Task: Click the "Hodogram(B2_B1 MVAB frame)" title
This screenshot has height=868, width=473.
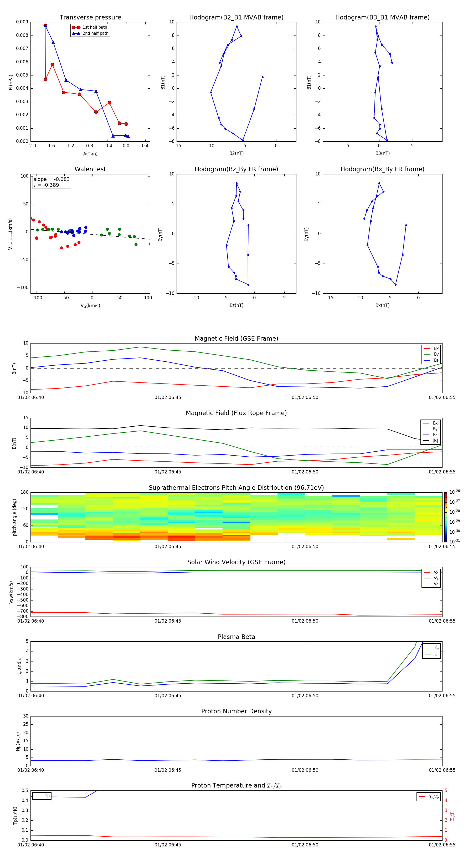Action: tap(236, 18)
